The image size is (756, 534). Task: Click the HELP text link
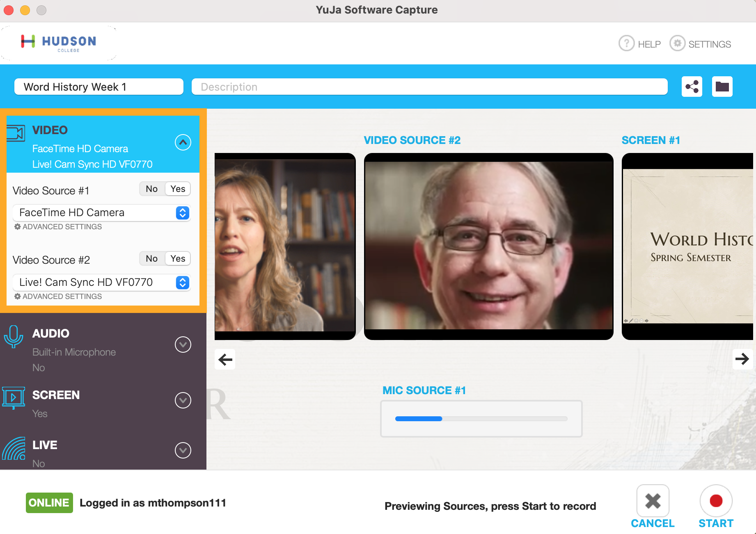649,44
